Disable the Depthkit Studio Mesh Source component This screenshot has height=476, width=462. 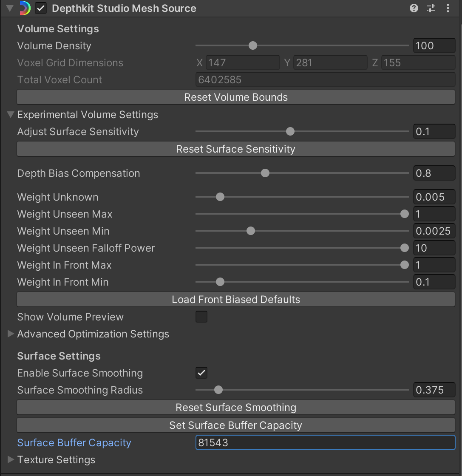[x=41, y=8]
